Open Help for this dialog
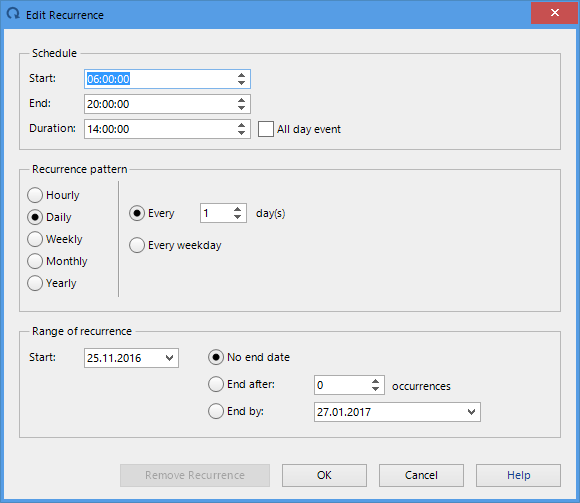 (518, 475)
